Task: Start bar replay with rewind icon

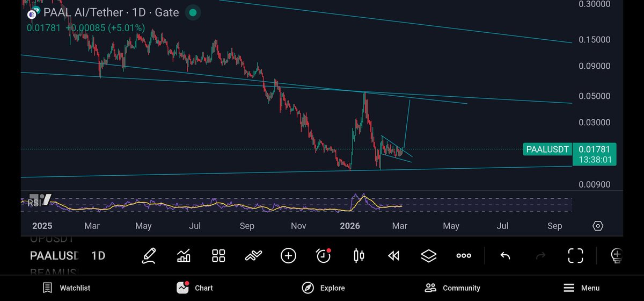Action: click(x=393, y=256)
